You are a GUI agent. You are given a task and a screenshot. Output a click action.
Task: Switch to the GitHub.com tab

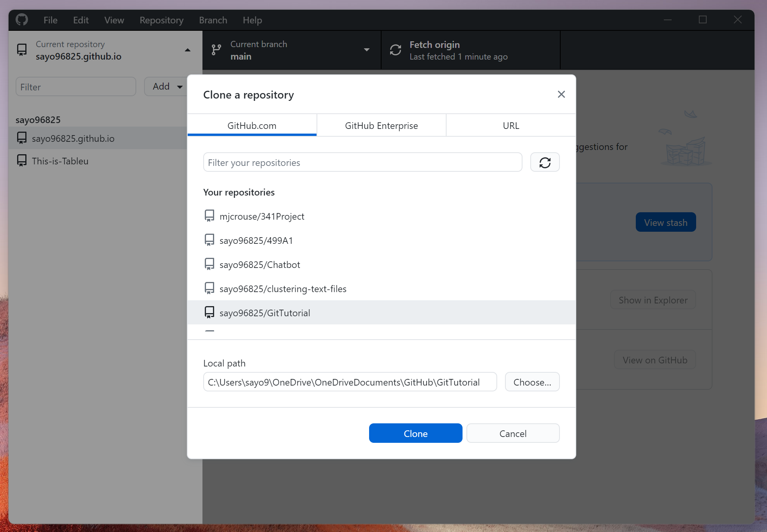click(252, 125)
